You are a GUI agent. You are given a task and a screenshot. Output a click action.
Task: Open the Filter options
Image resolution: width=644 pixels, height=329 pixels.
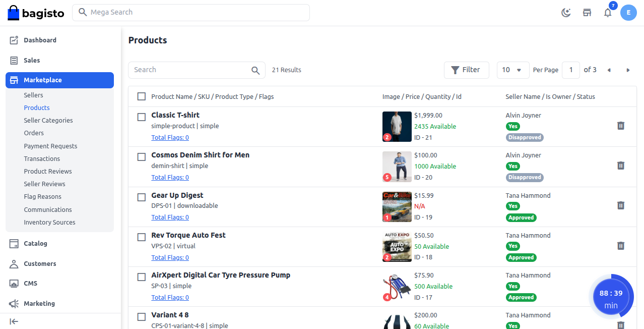(466, 70)
